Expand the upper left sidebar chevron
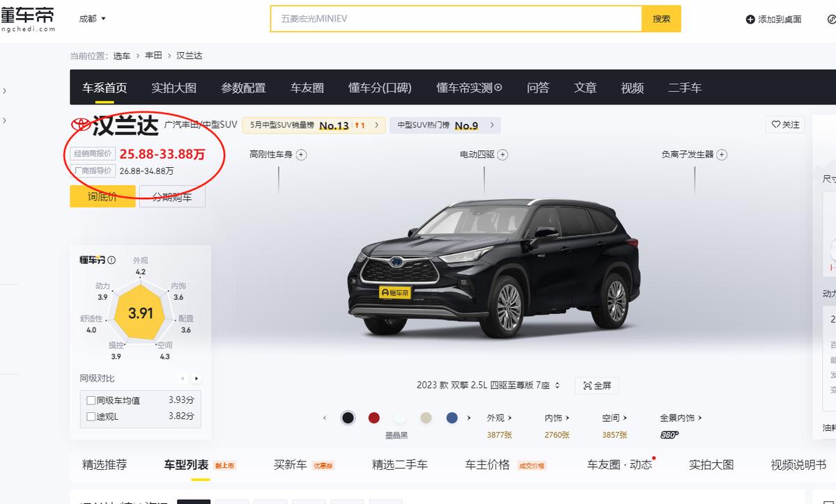 [x=4, y=90]
